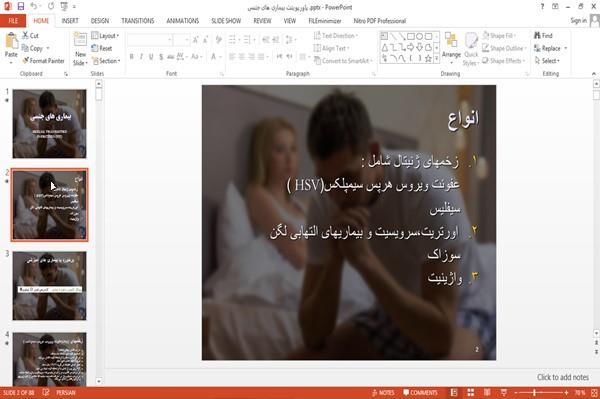Open the Section dropdown menu
This screenshot has height=399, width=600.
106,61
